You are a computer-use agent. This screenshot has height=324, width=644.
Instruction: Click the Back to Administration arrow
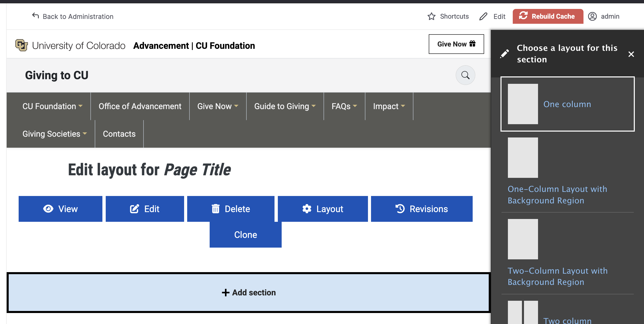point(35,16)
